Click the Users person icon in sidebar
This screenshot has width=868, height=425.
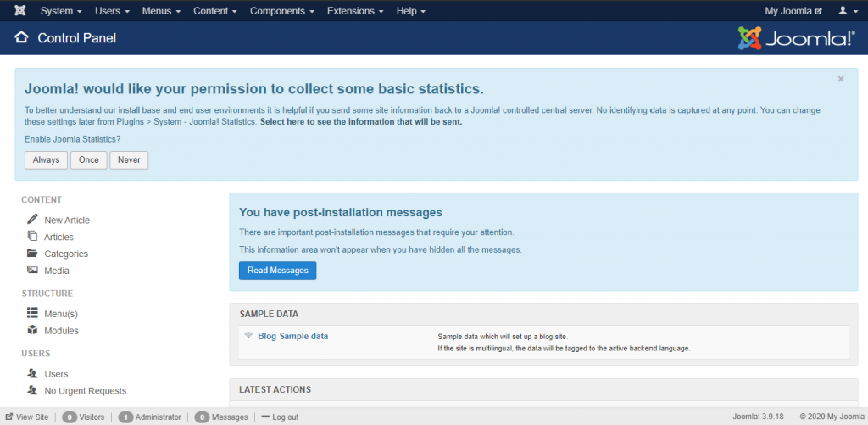[x=33, y=373]
